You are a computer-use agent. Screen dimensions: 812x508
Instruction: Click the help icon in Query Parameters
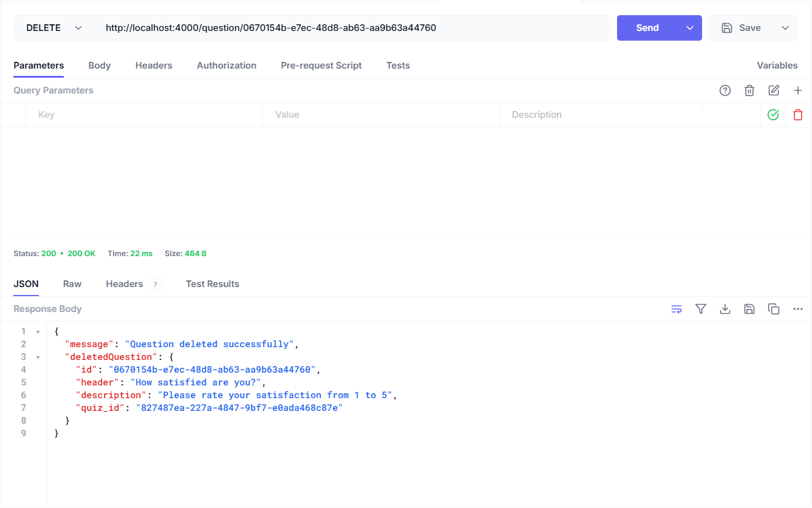pyautogui.click(x=725, y=90)
